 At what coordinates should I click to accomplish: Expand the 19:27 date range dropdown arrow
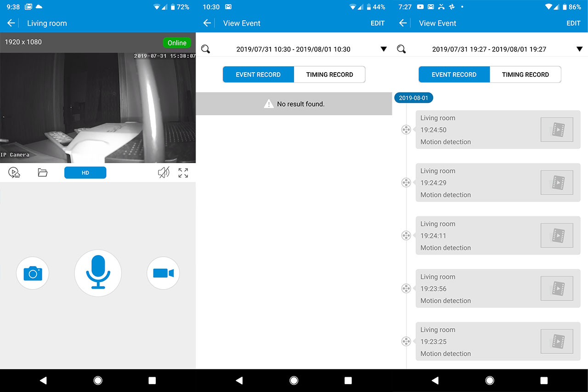tap(579, 49)
